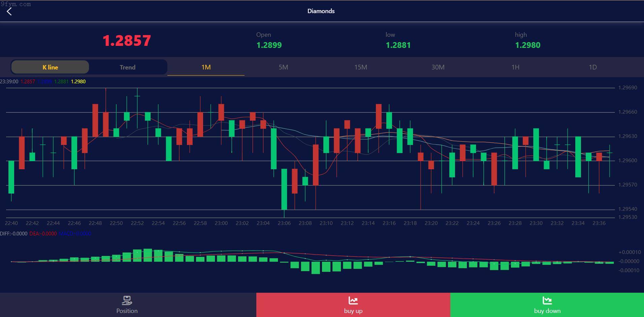
Task: Switch chart to Trend mode
Action: click(x=127, y=67)
